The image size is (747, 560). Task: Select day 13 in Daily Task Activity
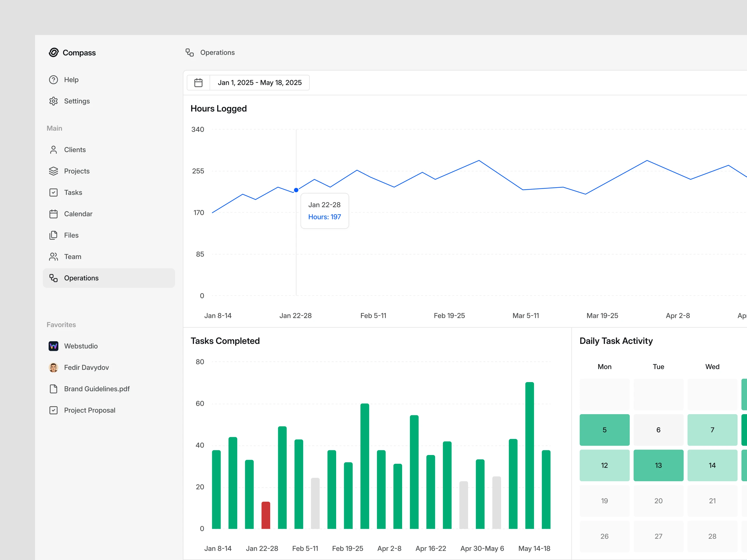point(658,465)
